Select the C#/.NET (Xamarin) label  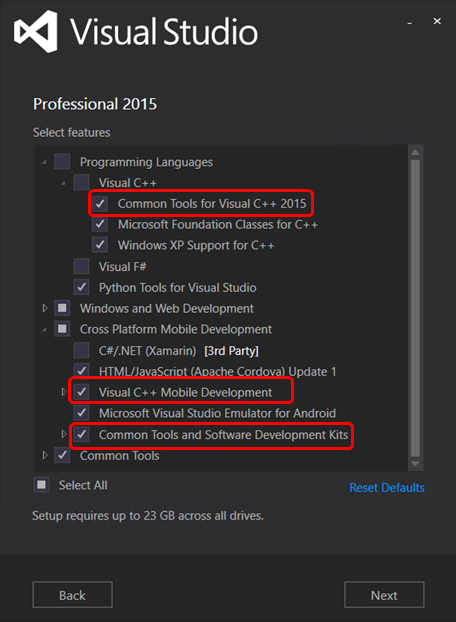[148, 351]
